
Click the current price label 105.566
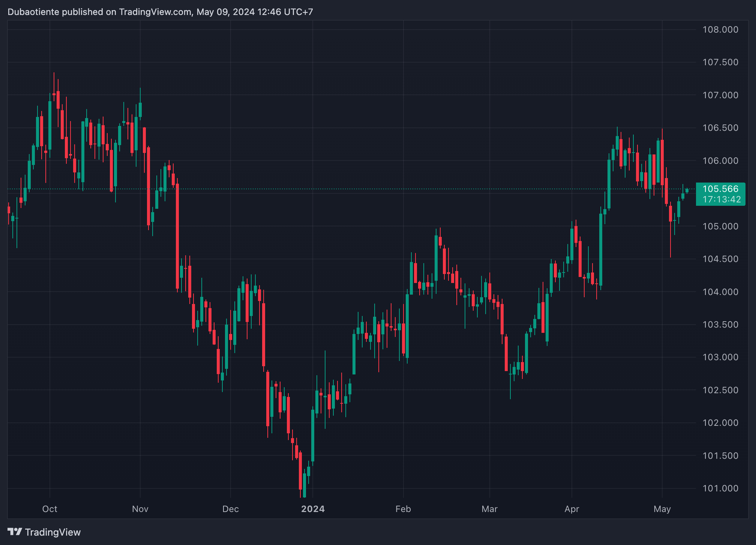[720, 189]
